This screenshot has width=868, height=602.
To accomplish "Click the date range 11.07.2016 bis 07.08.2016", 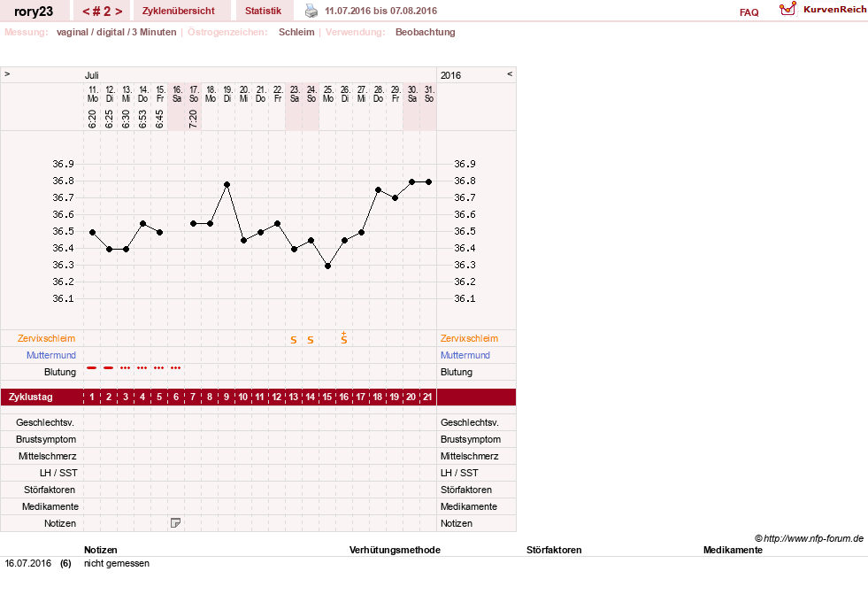I will click(x=380, y=12).
